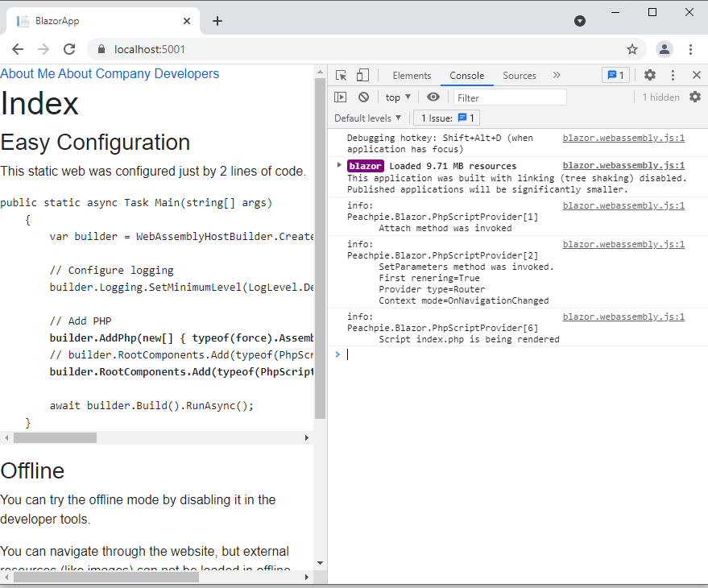Reload the localhost page
Screen dimensions: 708x588
tap(69, 49)
